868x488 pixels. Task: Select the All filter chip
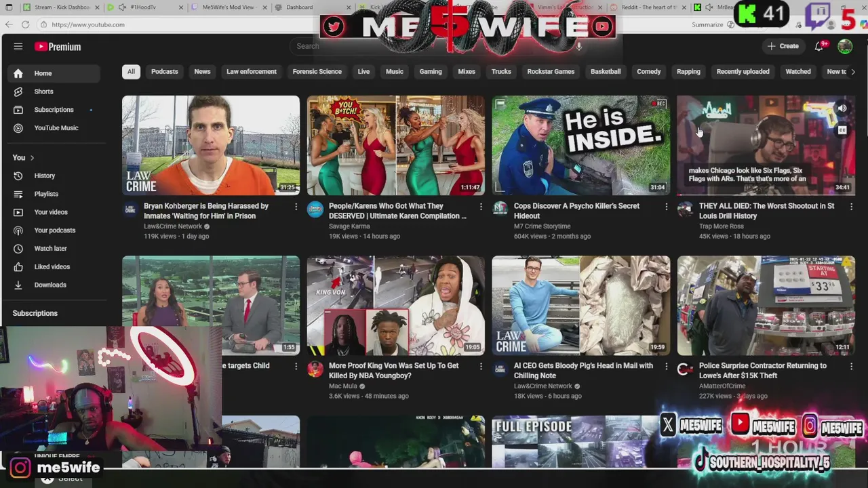[131, 72]
